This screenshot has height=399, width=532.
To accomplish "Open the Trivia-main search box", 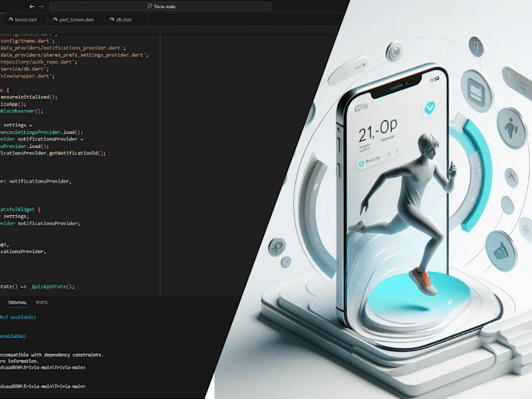I will 160,6.
